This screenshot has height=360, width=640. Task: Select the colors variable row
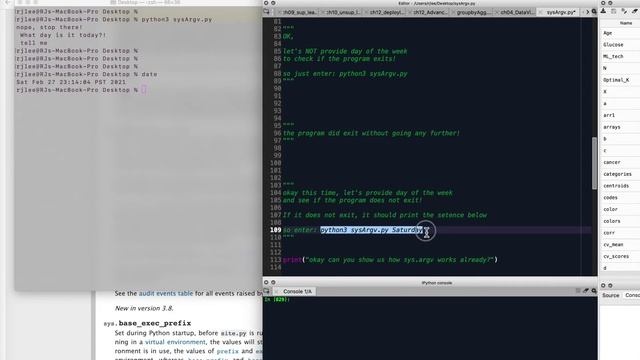click(x=620, y=221)
